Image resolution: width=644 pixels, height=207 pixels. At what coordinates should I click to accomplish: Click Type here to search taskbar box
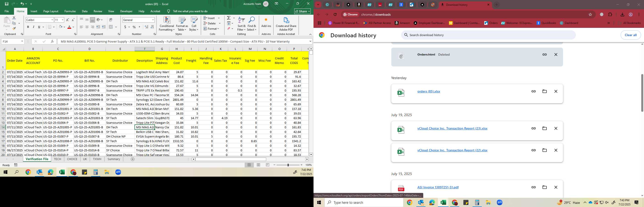coord(364,202)
